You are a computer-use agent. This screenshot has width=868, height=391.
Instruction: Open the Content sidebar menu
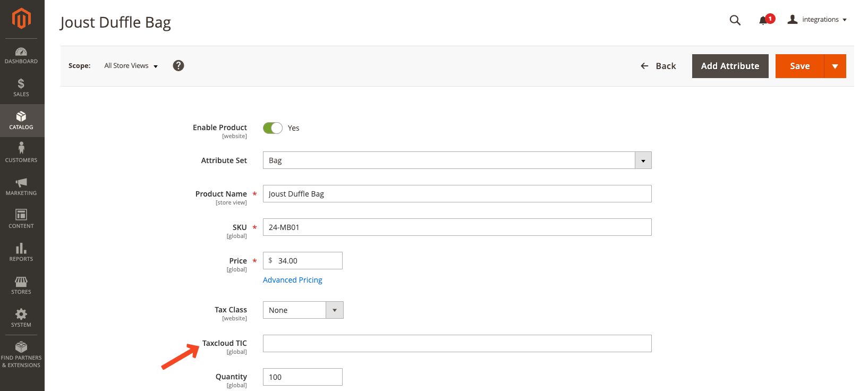coord(21,219)
